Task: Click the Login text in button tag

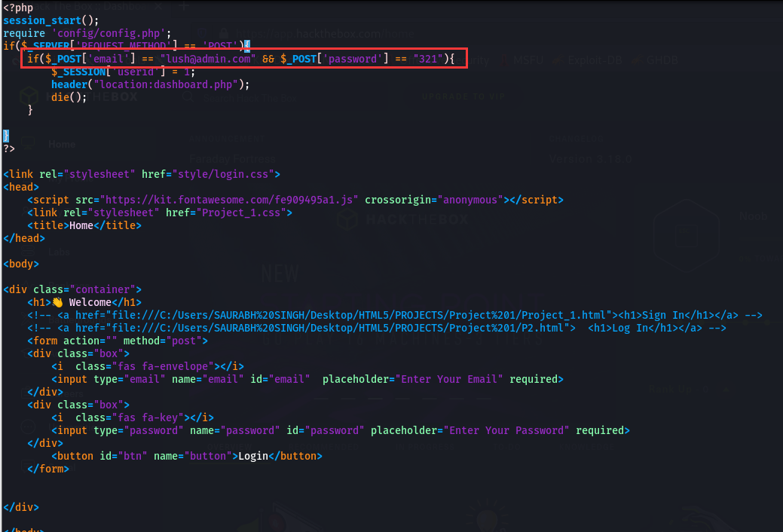Action: [253, 456]
